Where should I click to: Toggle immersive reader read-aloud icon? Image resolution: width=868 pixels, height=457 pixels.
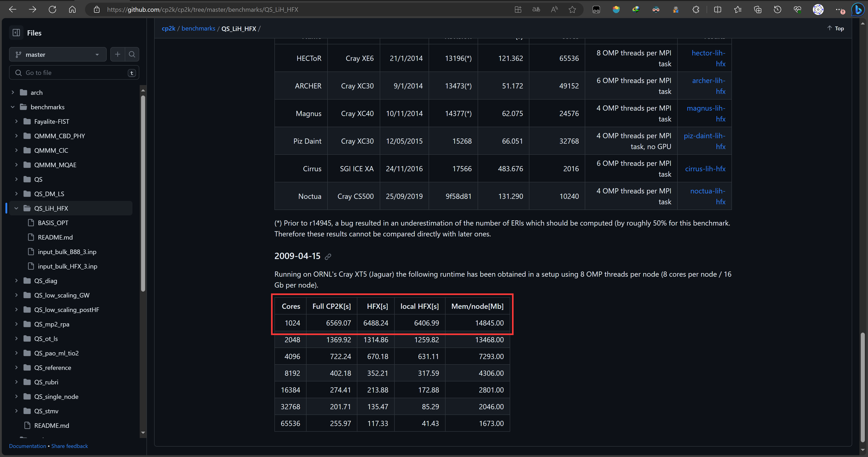pyautogui.click(x=554, y=10)
